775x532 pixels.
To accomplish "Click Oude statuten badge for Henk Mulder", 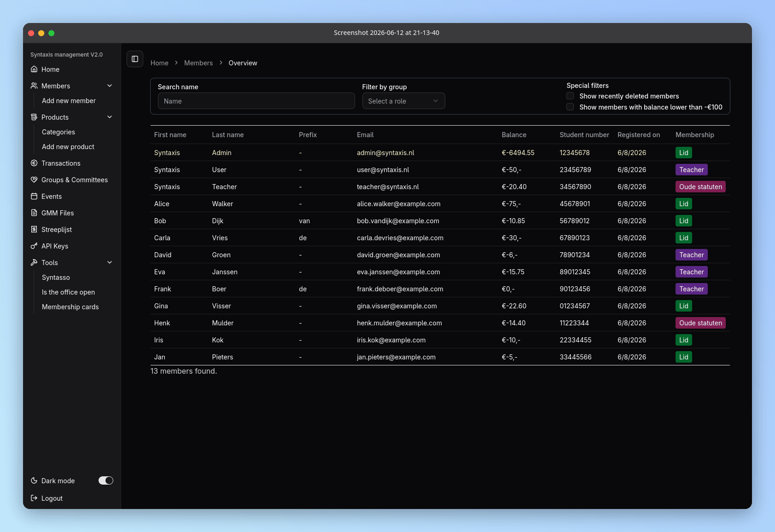I will tap(700, 323).
